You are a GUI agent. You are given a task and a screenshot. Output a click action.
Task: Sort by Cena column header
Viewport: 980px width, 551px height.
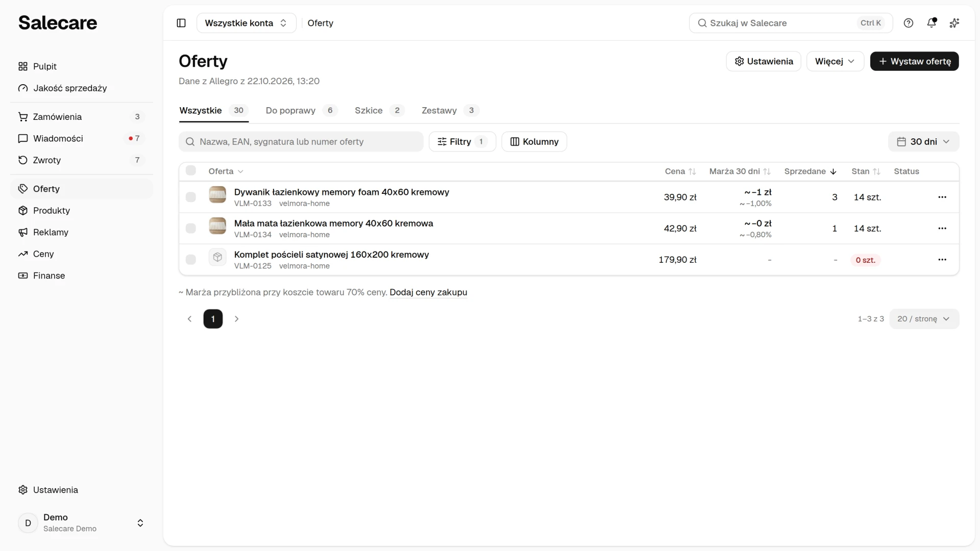(680, 171)
